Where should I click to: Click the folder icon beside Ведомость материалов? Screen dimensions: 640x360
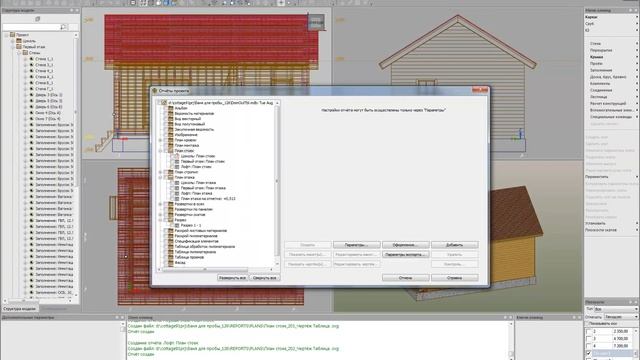point(171,113)
